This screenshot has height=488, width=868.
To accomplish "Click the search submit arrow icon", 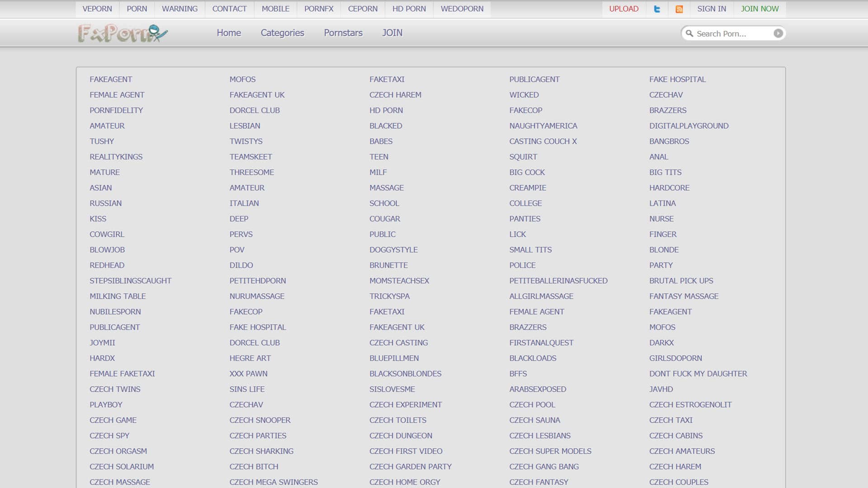I will 778,33.
